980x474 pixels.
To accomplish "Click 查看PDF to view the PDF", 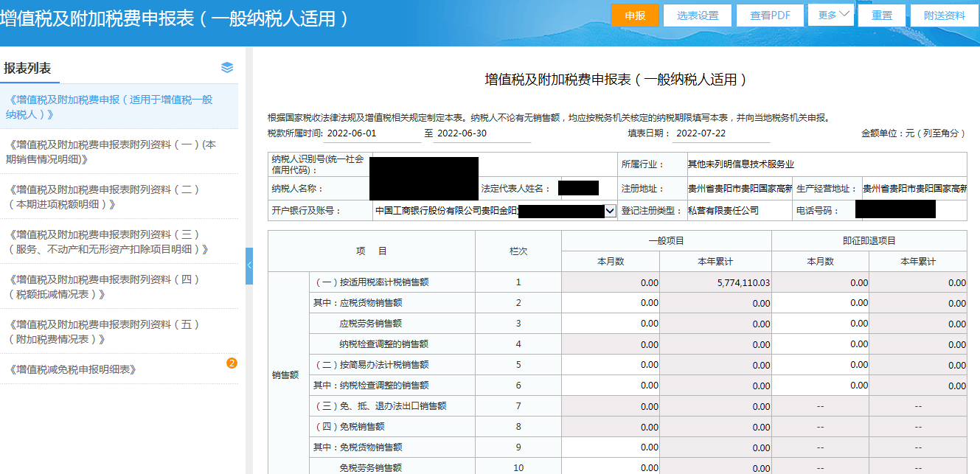I will pos(770,15).
